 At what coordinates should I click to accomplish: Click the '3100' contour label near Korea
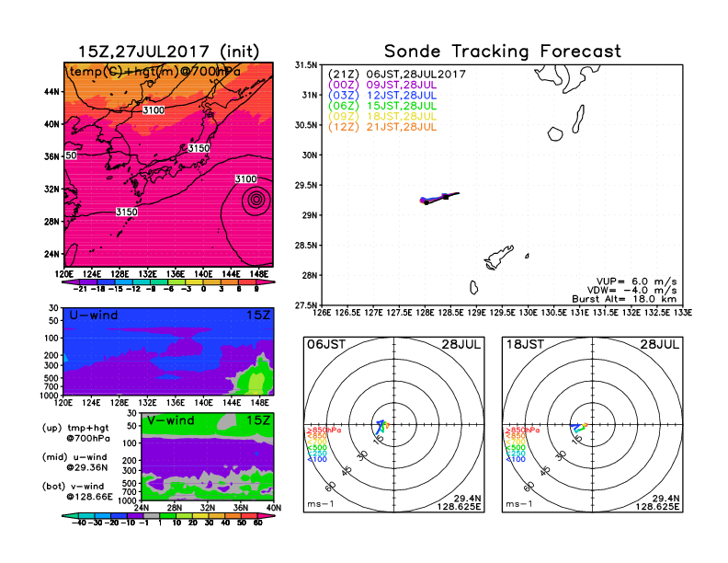tap(154, 110)
